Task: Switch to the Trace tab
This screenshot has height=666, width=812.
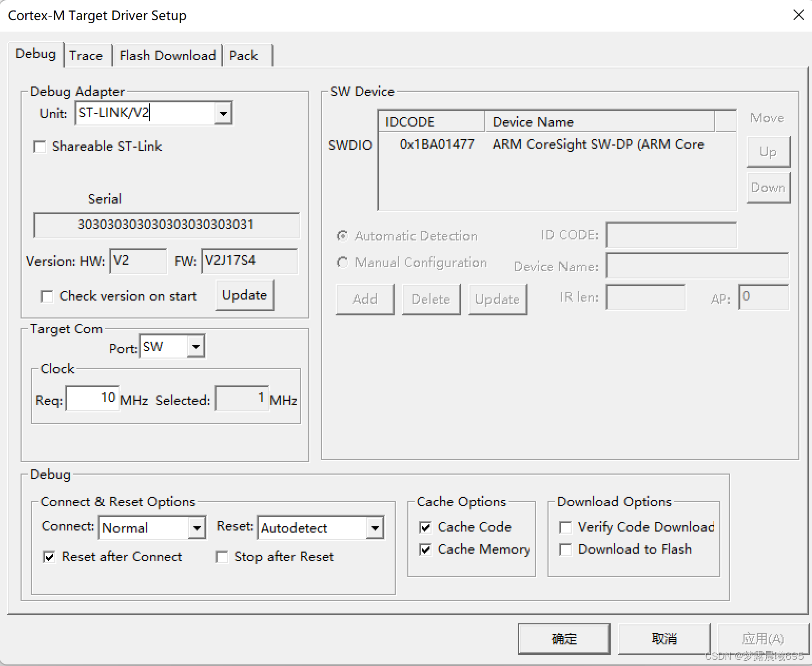Action: tap(86, 55)
